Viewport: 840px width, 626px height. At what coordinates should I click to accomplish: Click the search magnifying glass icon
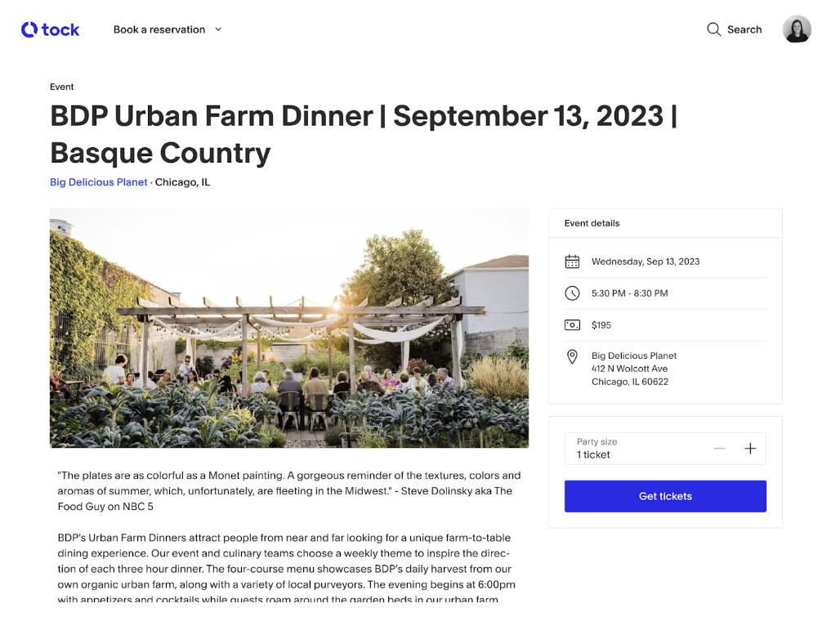[x=713, y=29]
